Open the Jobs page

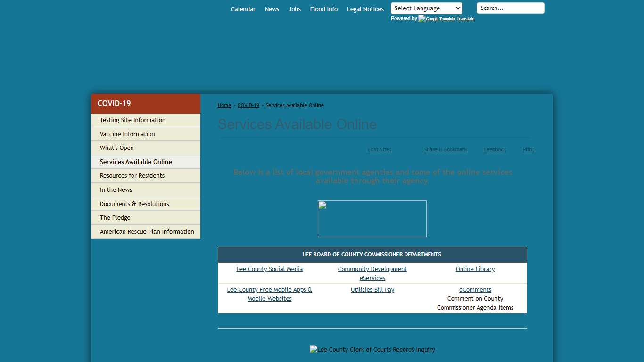pyautogui.click(x=294, y=9)
